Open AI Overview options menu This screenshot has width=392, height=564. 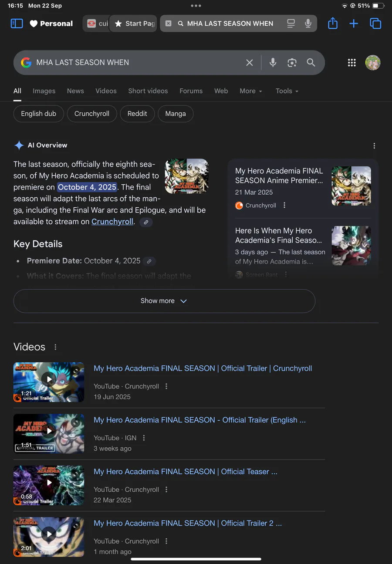click(x=374, y=146)
